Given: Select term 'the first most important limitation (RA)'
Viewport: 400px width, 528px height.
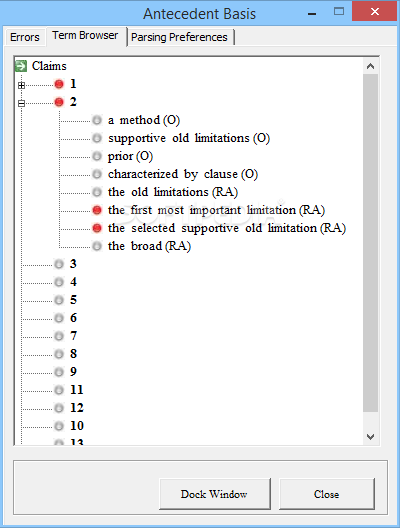Looking at the screenshot, I should pos(216,210).
